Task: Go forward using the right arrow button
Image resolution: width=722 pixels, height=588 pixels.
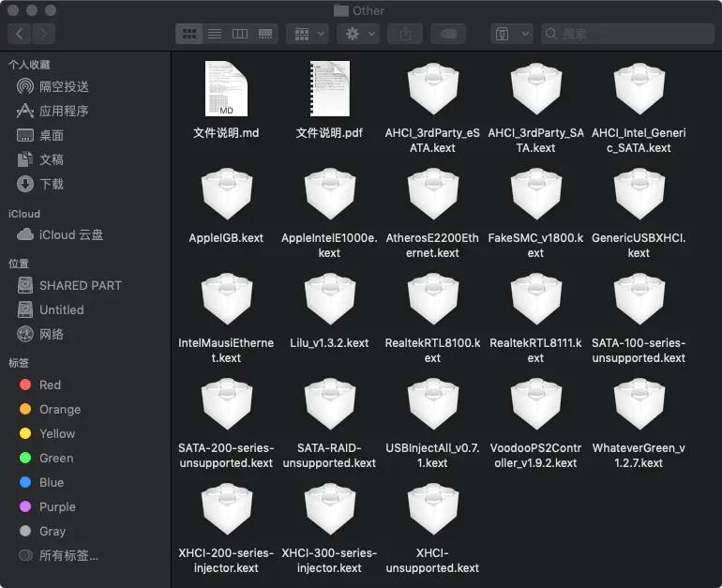Action: (x=43, y=34)
